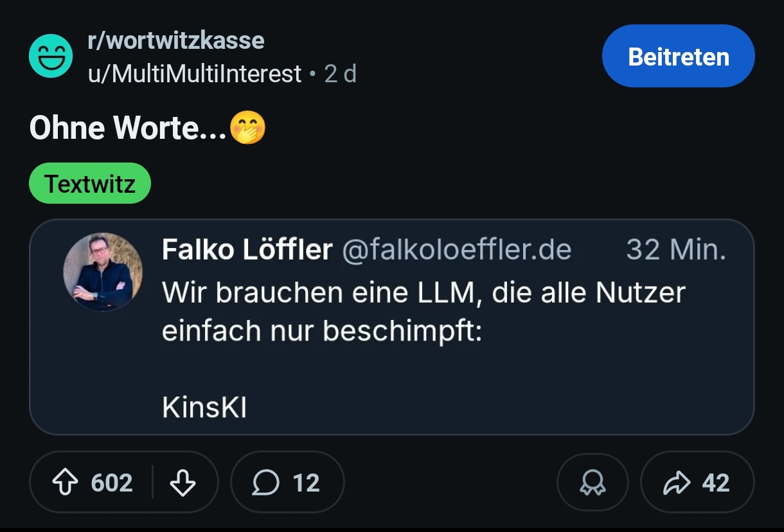784x532 pixels.
Task: Filter by the Textwitz flair tag
Action: tap(90, 184)
